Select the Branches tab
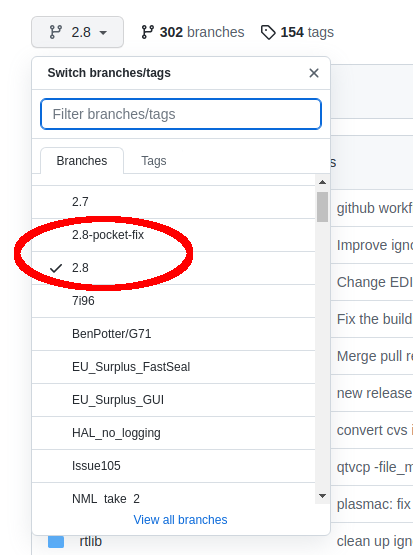 [82, 161]
